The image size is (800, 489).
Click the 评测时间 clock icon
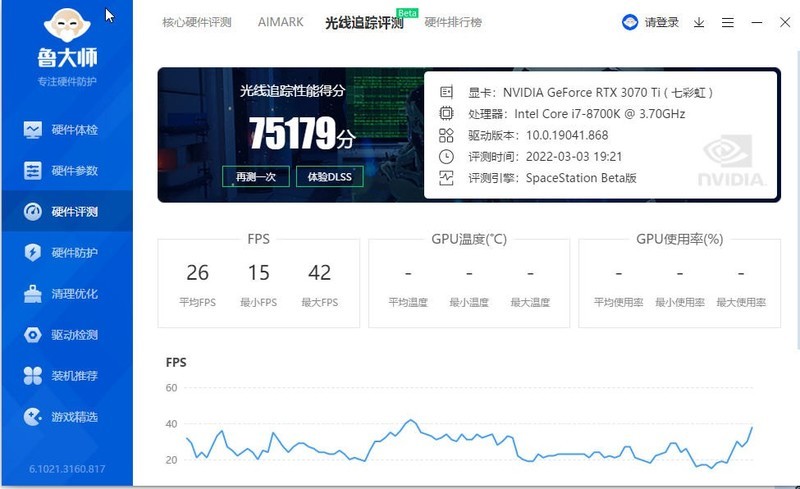pyautogui.click(x=446, y=156)
